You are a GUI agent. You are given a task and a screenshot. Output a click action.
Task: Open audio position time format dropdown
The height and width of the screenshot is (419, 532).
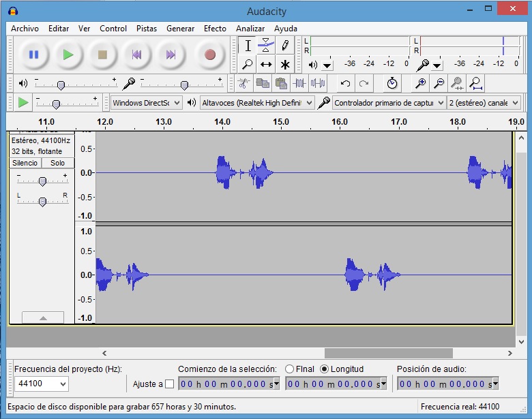495,384
